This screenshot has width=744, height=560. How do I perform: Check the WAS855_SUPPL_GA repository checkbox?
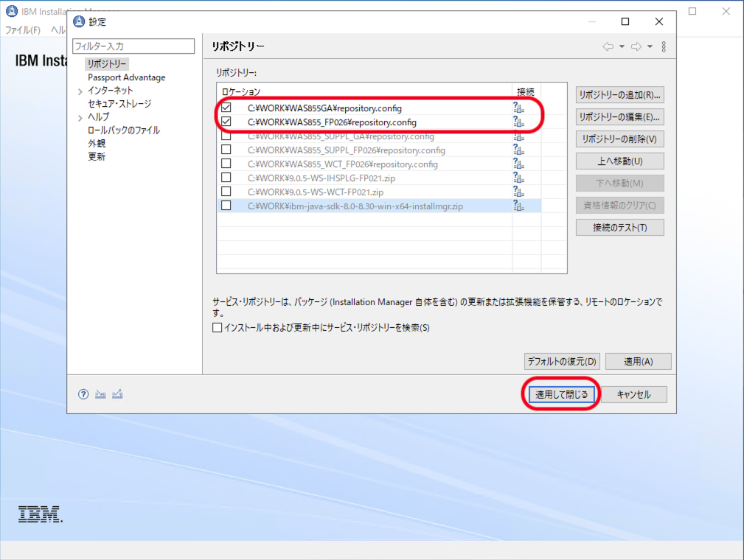(226, 136)
